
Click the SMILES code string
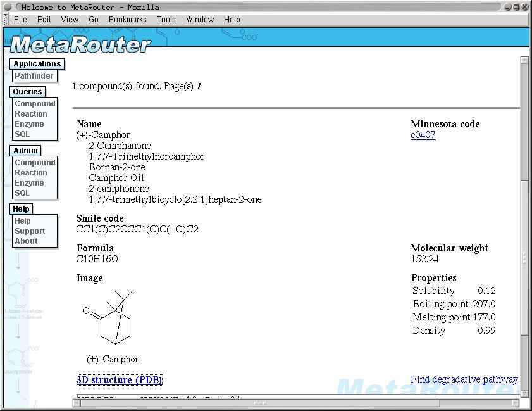[x=137, y=229]
